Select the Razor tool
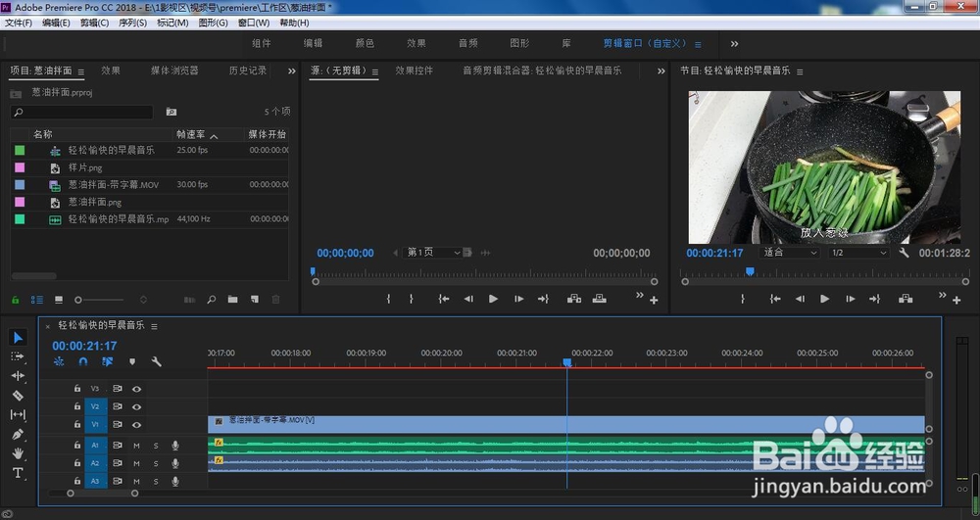The image size is (980, 520). [x=18, y=396]
